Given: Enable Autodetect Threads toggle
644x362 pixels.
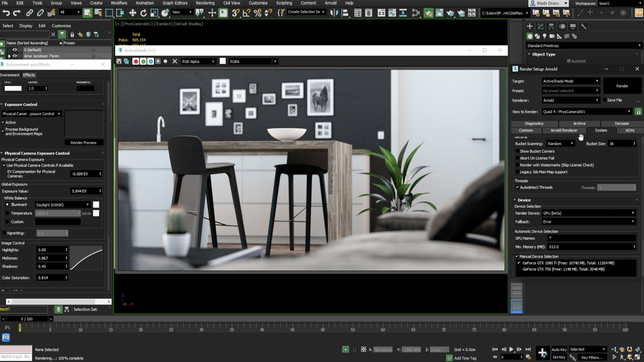Looking at the screenshot, I should click(x=518, y=187).
